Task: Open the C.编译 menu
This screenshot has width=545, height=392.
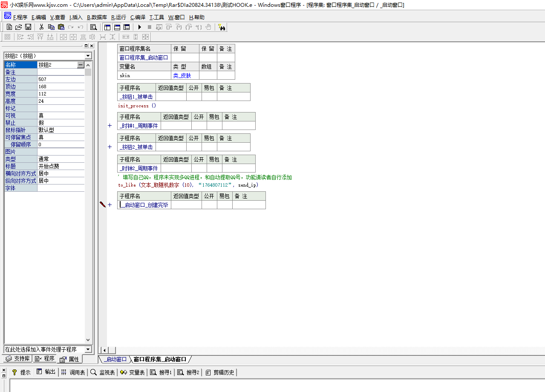Action: click(x=138, y=17)
